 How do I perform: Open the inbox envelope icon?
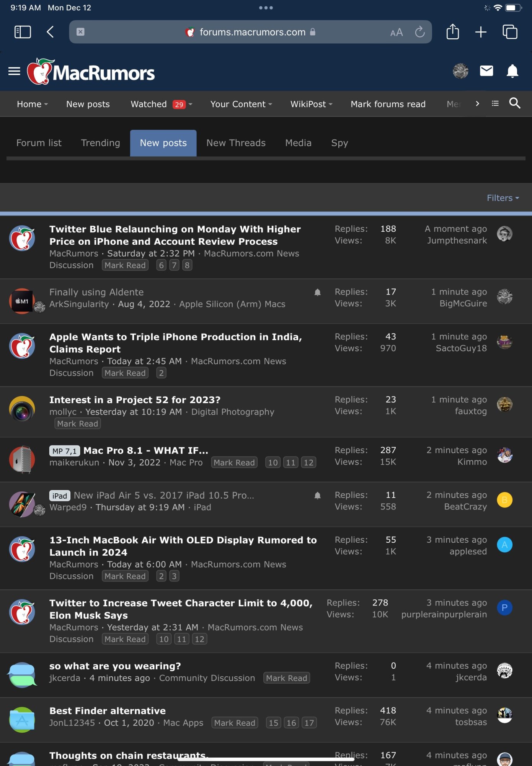point(486,71)
